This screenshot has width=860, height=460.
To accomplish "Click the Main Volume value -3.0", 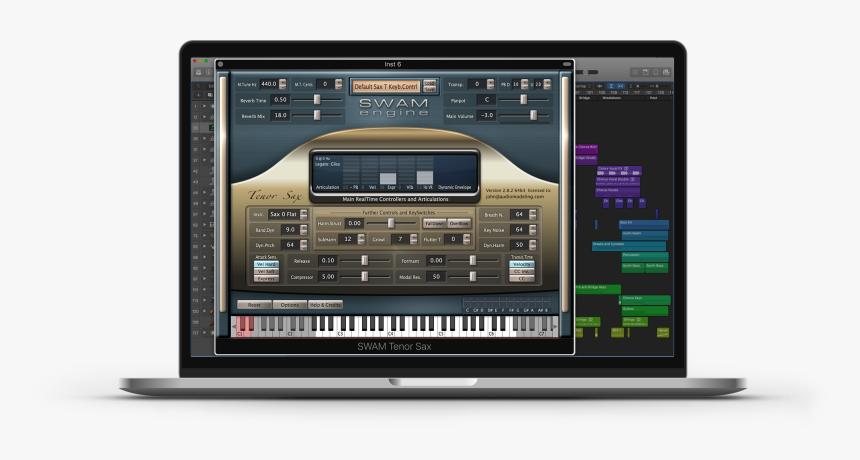I will click(486, 115).
